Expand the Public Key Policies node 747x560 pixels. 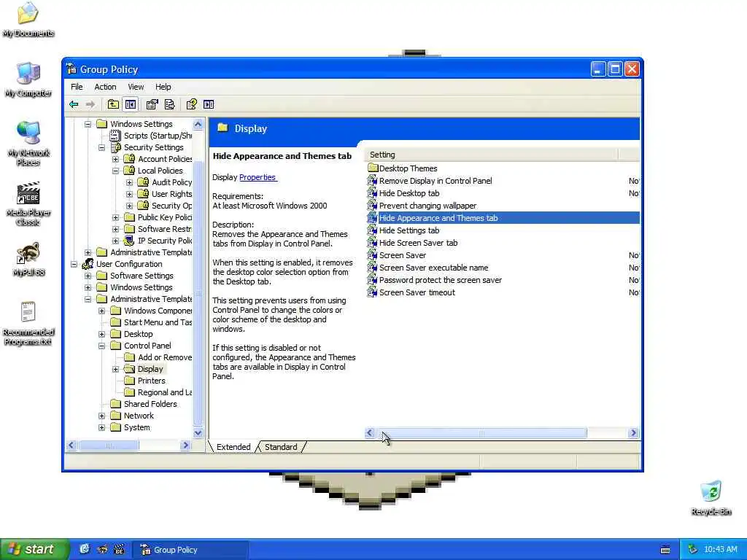[115, 217]
